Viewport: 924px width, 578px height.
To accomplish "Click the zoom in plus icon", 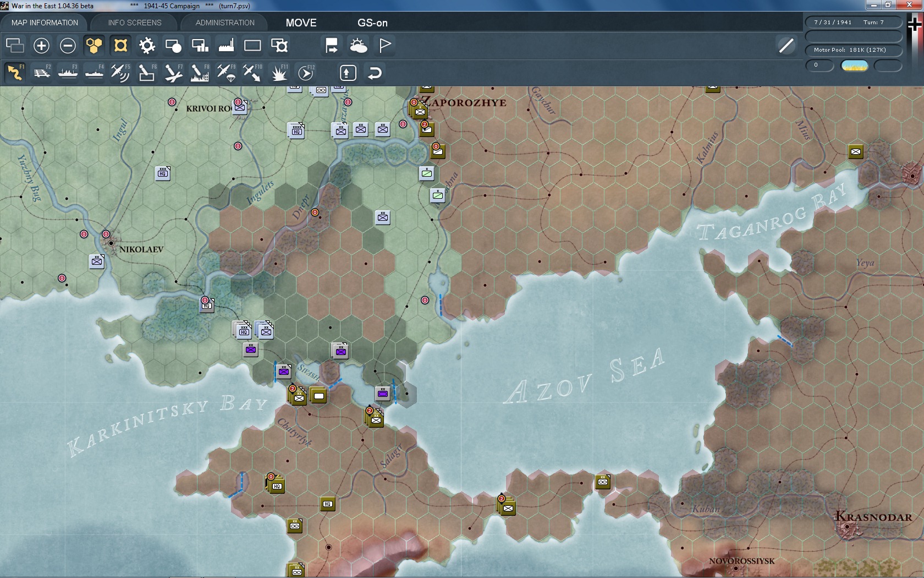I will tap(41, 46).
